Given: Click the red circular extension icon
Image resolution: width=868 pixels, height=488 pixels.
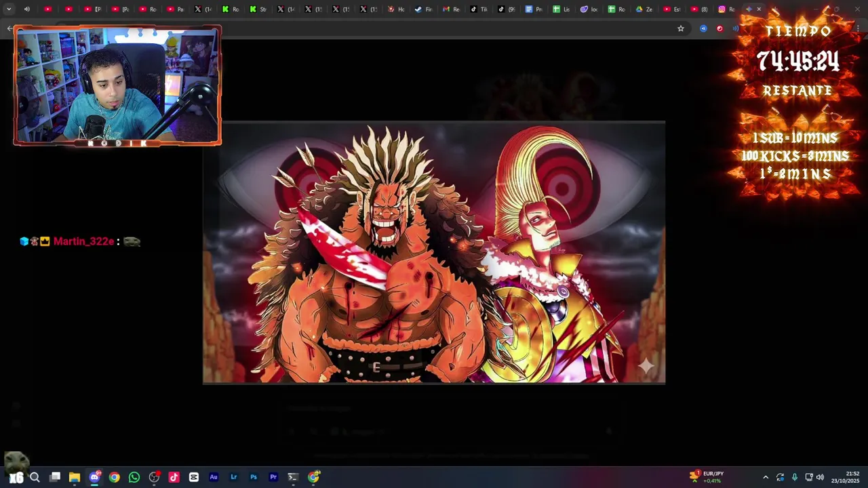Looking at the screenshot, I should tap(719, 28).
